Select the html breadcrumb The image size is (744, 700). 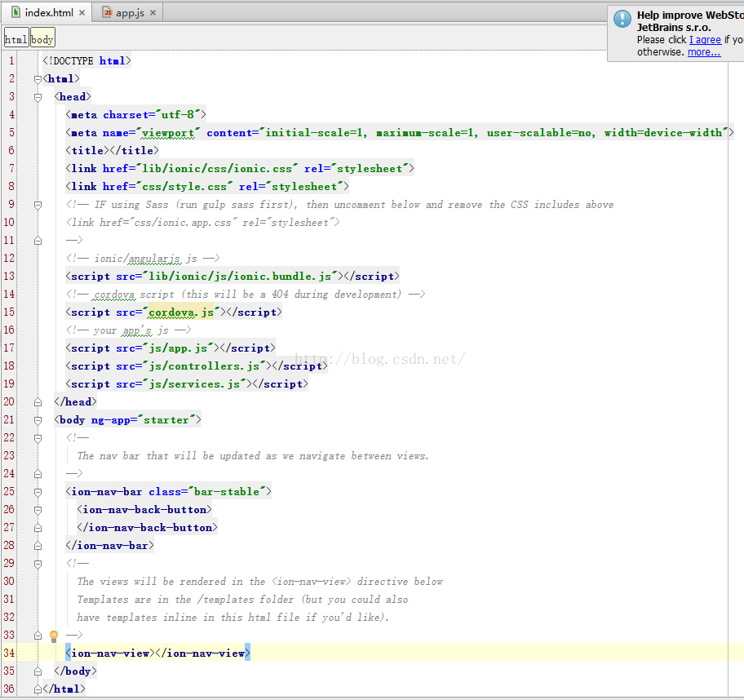pos(15,39)
